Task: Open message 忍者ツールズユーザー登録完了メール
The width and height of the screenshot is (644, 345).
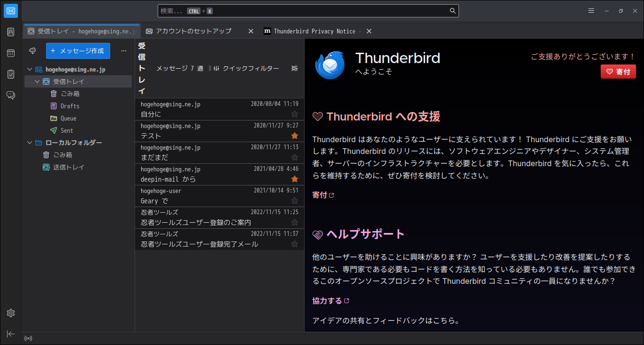Action: [219, 239]
